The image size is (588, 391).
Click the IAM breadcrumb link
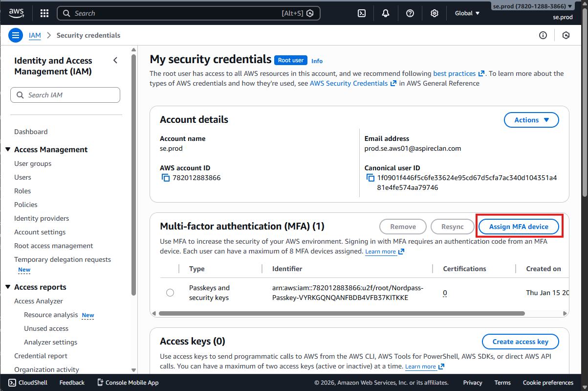point(35,35)
